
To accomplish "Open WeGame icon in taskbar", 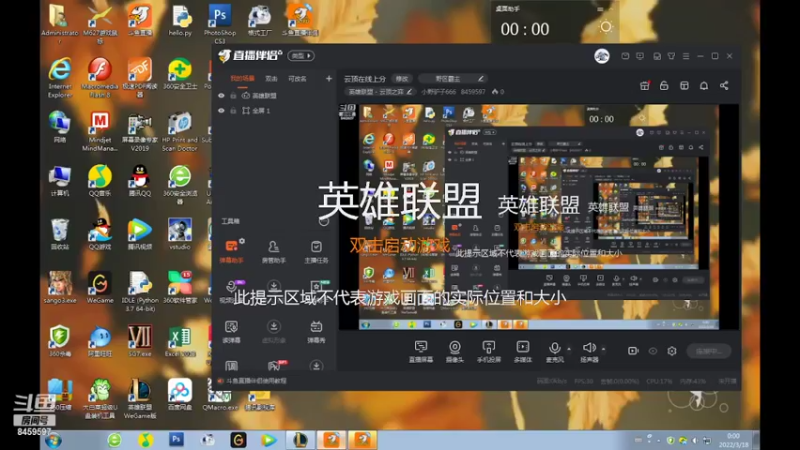I will [238, 439].
